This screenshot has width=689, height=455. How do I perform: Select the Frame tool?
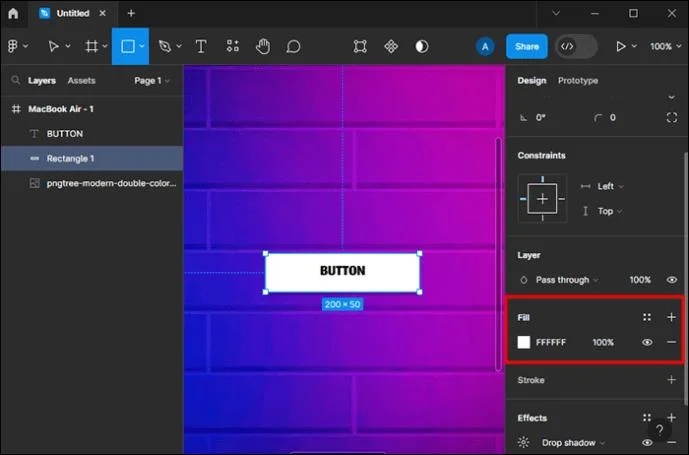pos(91,46)
